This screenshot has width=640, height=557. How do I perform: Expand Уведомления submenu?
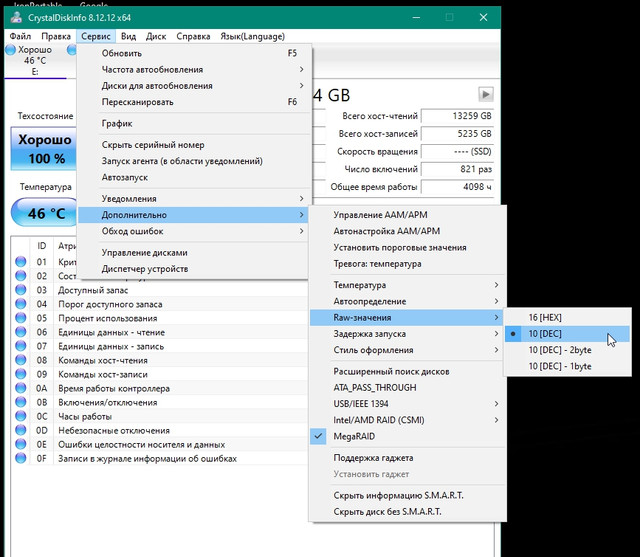[x=193, y=199]
